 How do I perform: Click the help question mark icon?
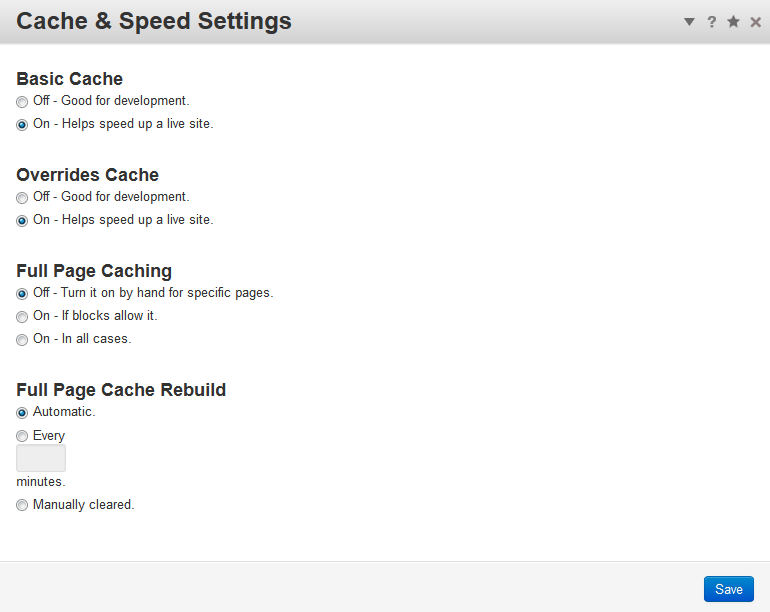712,22
